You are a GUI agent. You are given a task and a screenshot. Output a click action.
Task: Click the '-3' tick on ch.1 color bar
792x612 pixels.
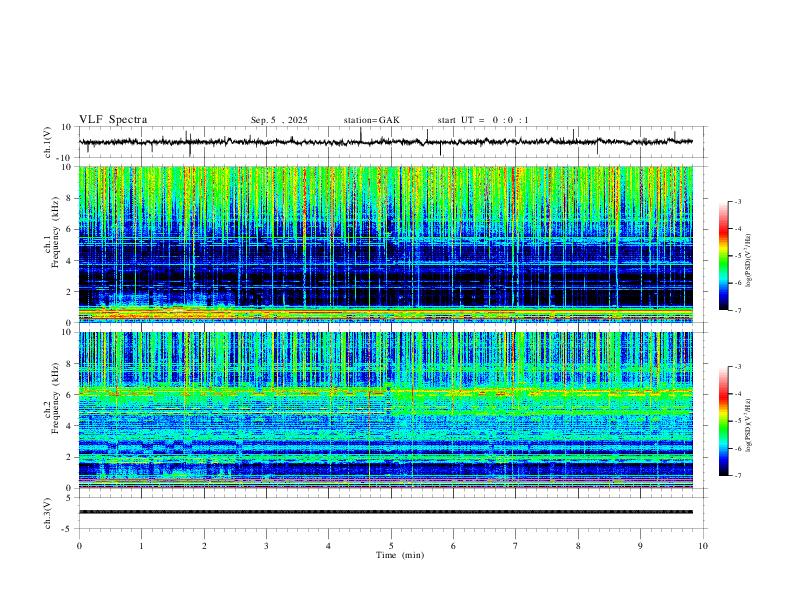737,201
